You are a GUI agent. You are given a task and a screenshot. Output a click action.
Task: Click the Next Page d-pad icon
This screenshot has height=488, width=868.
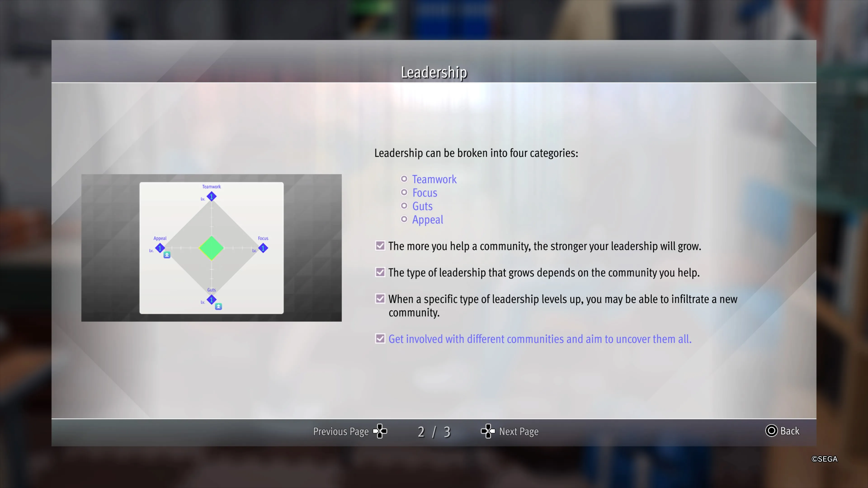(x=488, y=431)
